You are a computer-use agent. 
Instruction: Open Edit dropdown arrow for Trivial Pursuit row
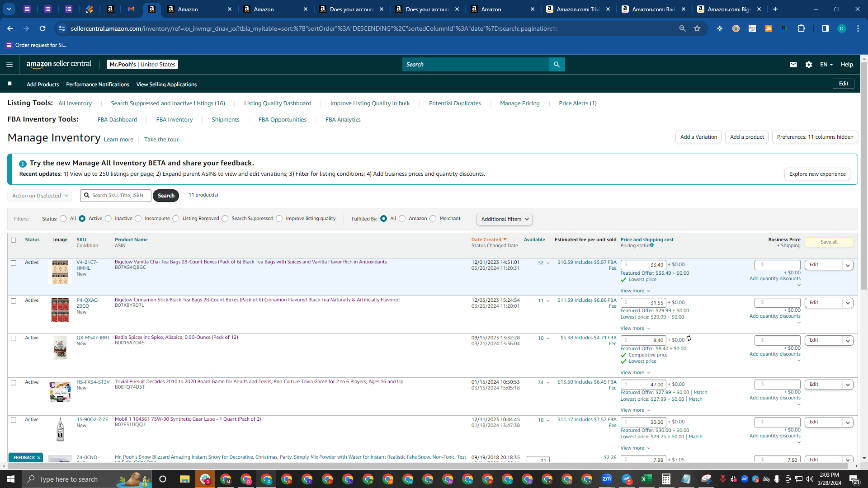(848, 385)
